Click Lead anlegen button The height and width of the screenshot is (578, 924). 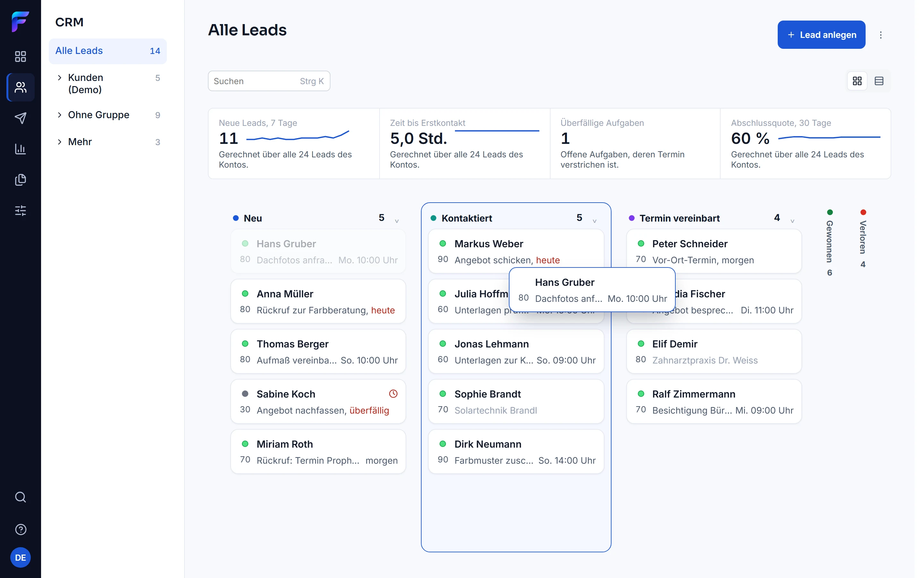822,35
